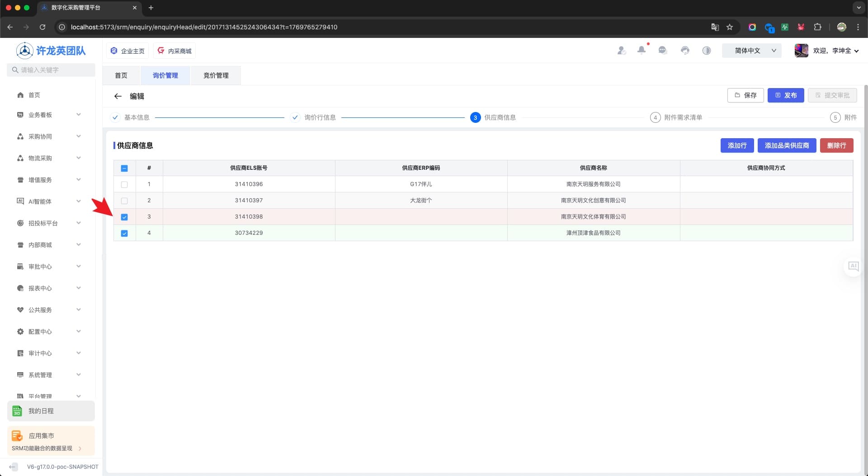
Task: Open the chat messages icon
Action: [663, 51]
